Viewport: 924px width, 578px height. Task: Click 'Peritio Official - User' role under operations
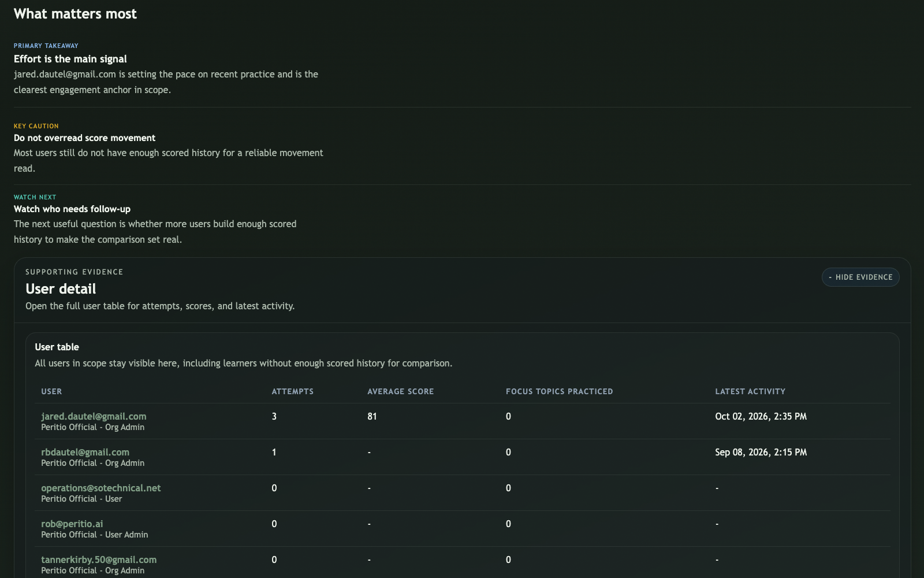point(81,499)
